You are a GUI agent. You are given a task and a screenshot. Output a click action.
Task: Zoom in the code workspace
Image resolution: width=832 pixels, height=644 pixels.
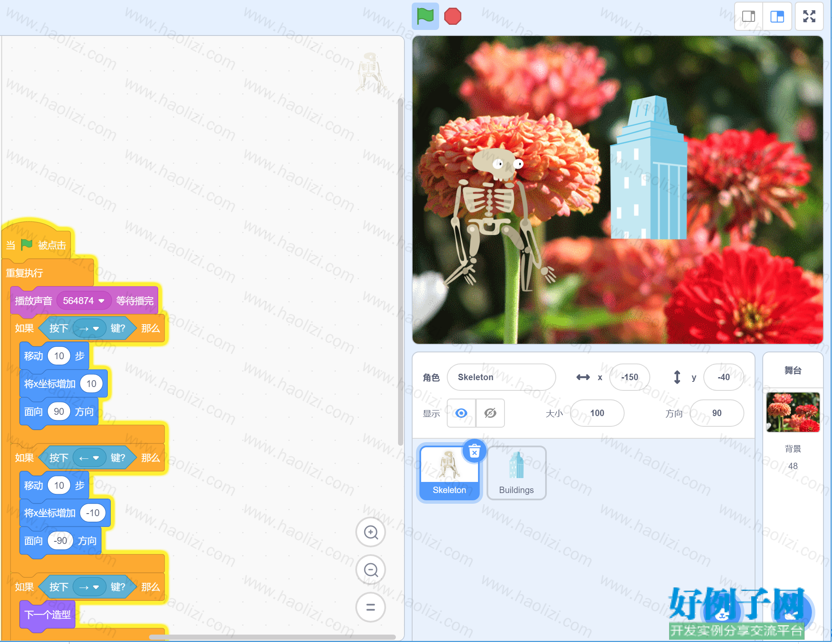pos(371,532)
